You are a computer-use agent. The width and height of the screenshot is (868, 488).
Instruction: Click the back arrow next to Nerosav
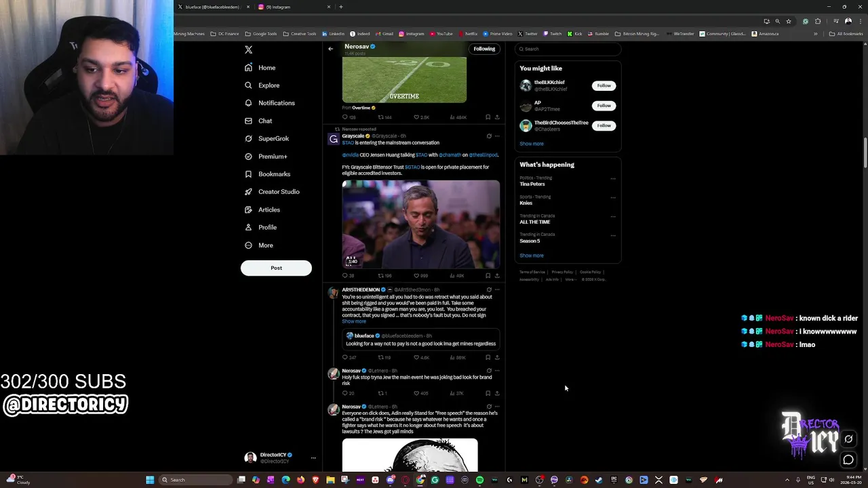331,49
